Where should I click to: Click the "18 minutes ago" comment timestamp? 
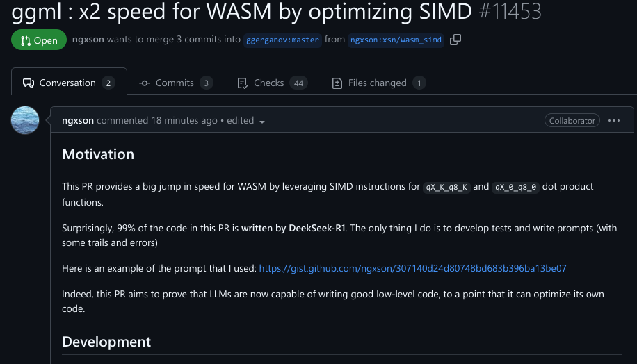(x=184, y=120)
